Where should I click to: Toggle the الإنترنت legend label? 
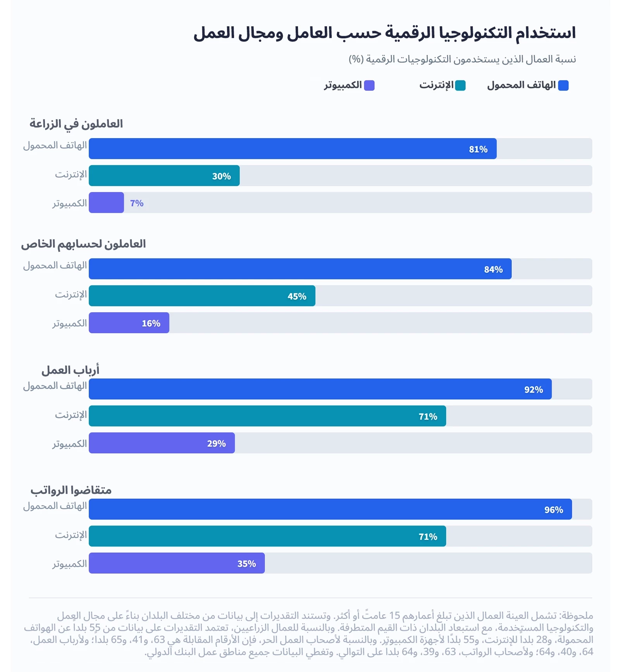436,85
